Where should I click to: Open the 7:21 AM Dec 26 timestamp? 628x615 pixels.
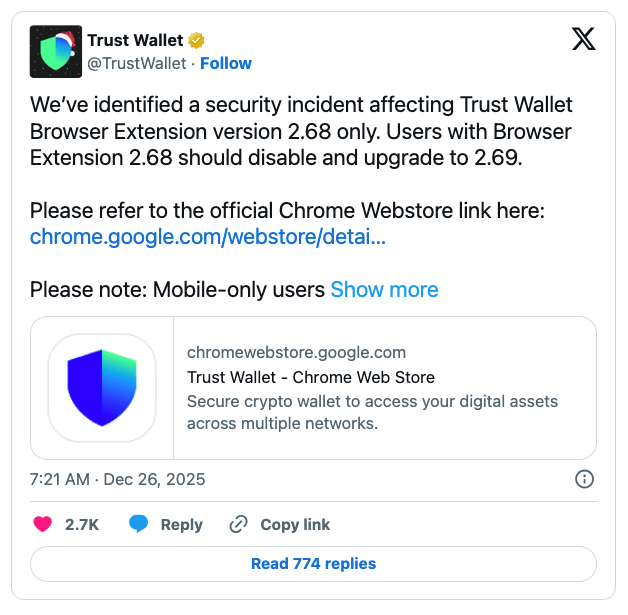[118, 479]
